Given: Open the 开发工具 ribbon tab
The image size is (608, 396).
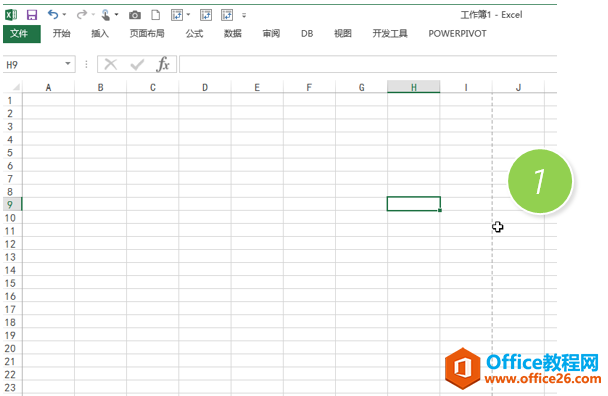Looking at the screenshot, I should coord(390,34).
